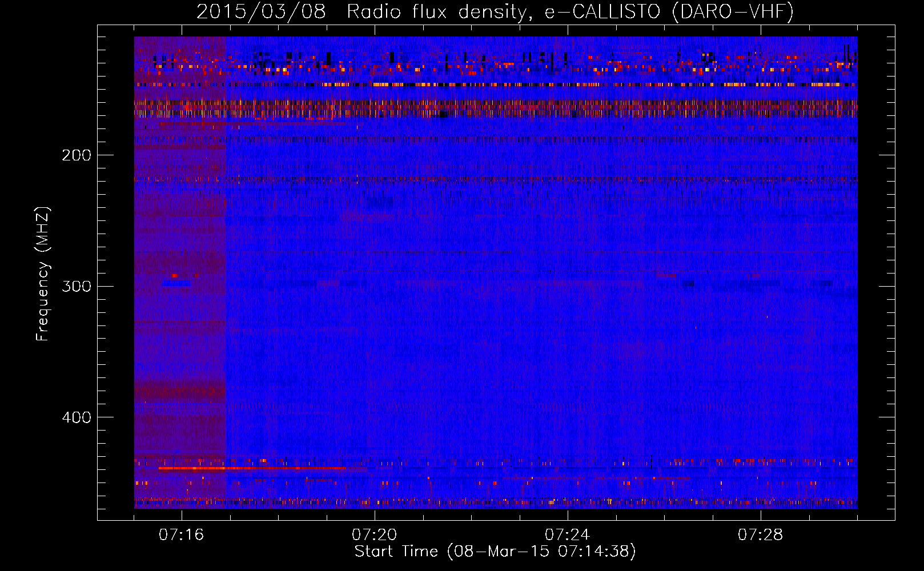Click the 'Frequency (MHZ)' axis label
924x571 pixels.
coord(43,274)
